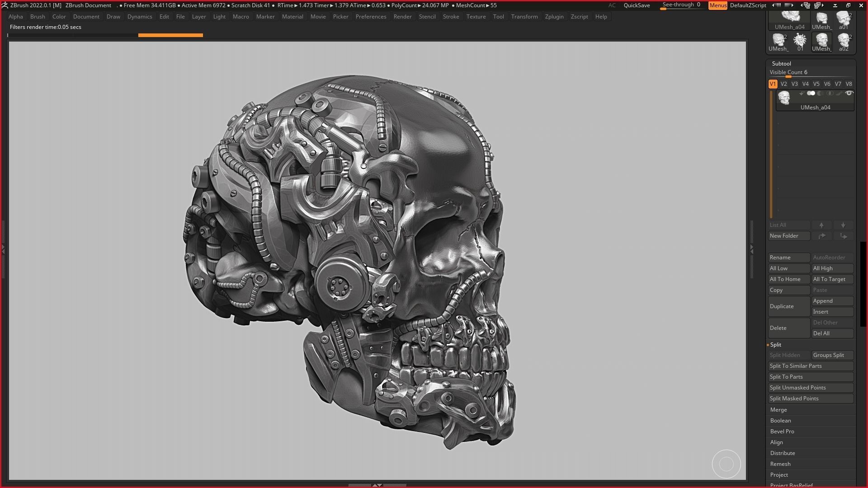
Task: Click the Groups Split button
Action: click(x=832, y=355)
